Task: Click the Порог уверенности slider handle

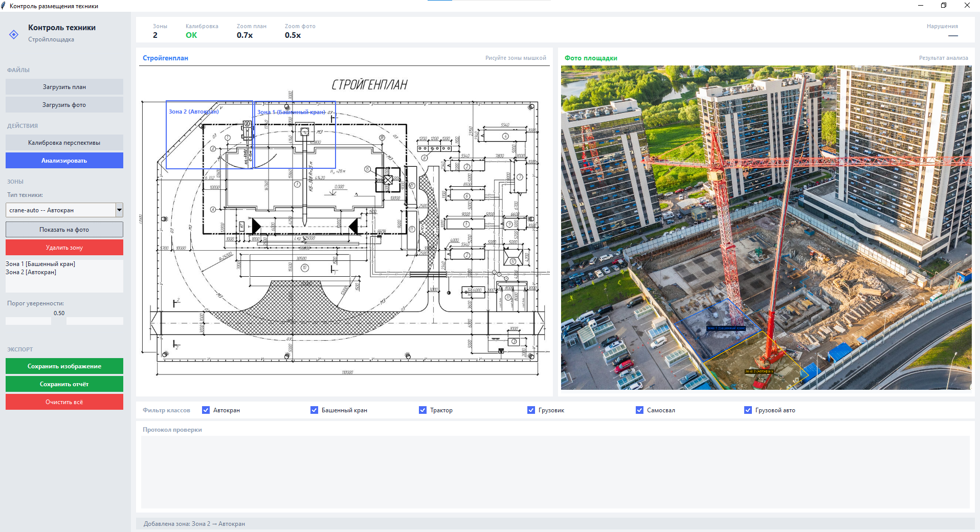Action: click(x=59, y=321)
